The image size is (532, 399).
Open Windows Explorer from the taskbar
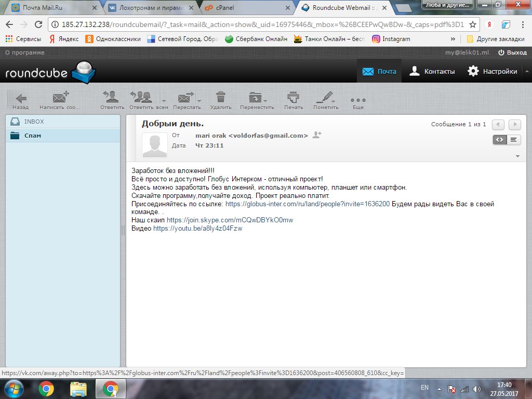[x=78, y=388]
